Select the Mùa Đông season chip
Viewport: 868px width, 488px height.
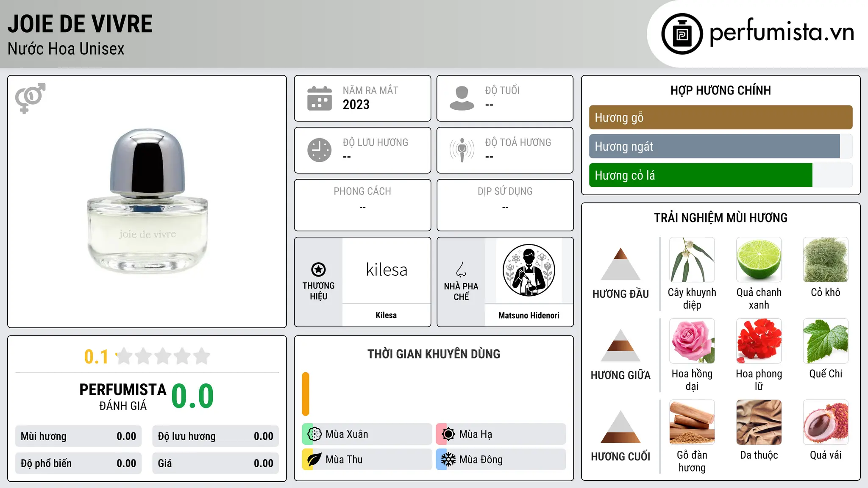501,459
